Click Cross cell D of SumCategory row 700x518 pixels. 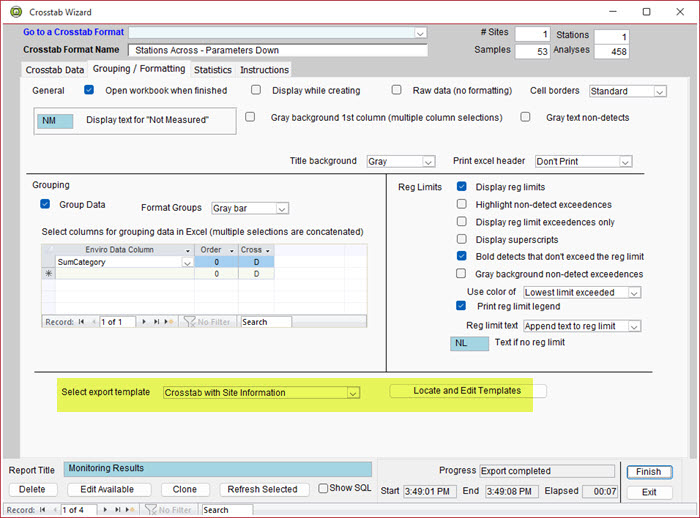coord(256,262)
